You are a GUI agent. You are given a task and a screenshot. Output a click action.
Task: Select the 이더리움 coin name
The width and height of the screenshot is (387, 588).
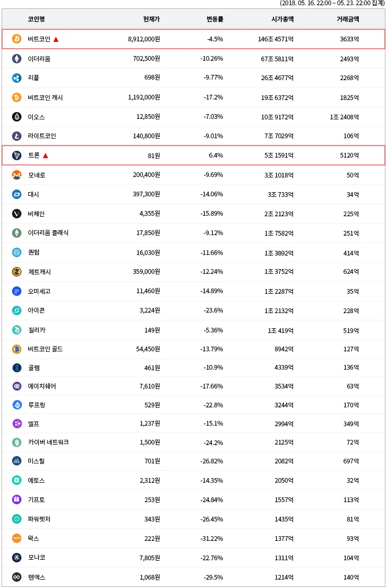(39, 59)
